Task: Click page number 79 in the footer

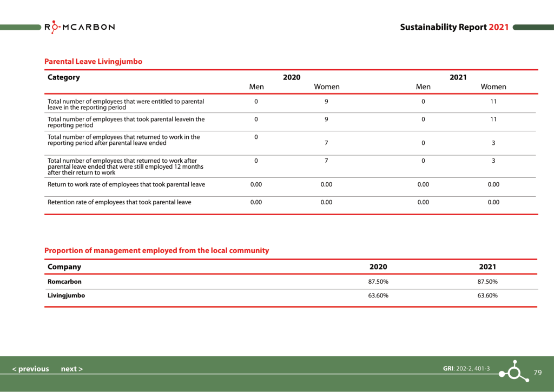Action: [x=537, y=373]
